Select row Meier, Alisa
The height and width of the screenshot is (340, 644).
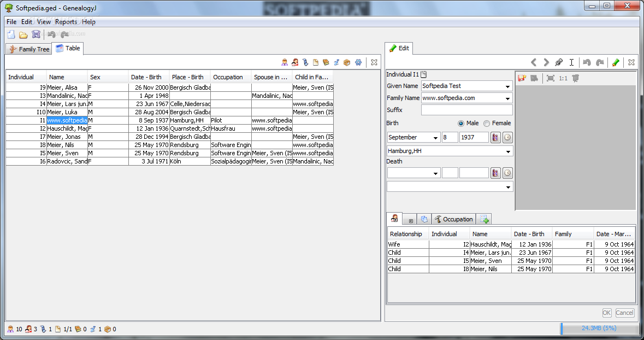pos(170,87)
